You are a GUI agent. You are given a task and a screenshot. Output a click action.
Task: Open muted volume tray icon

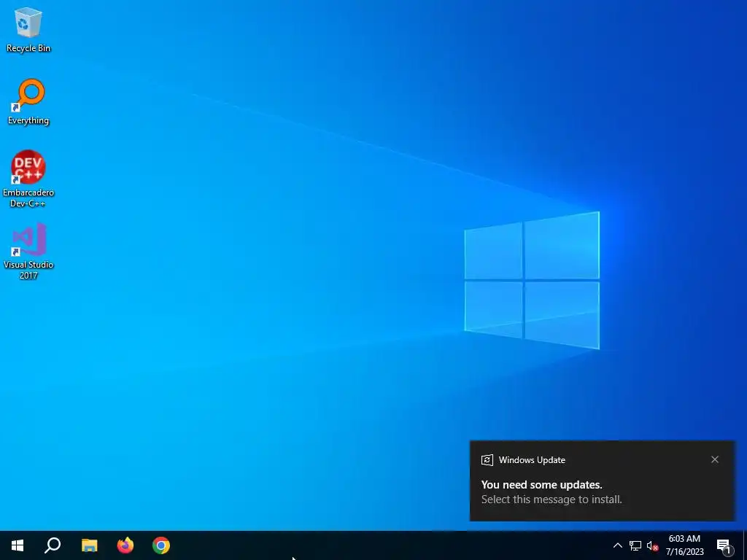652,545
